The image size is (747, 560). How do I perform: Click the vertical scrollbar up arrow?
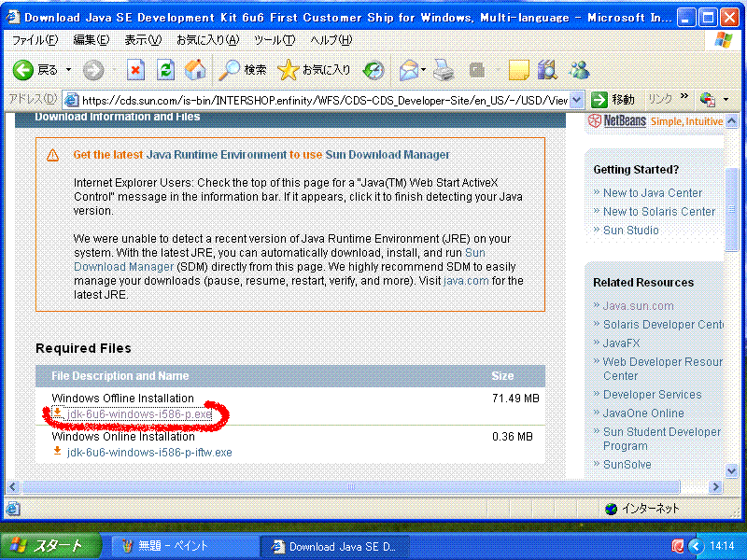[732, 120]
